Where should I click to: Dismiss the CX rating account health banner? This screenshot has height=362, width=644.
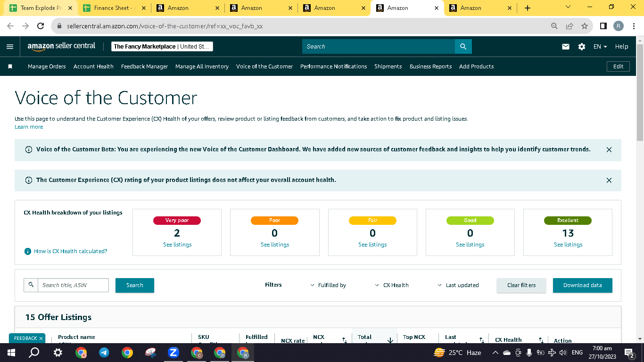pyautogui.click(x=609, y=180)
